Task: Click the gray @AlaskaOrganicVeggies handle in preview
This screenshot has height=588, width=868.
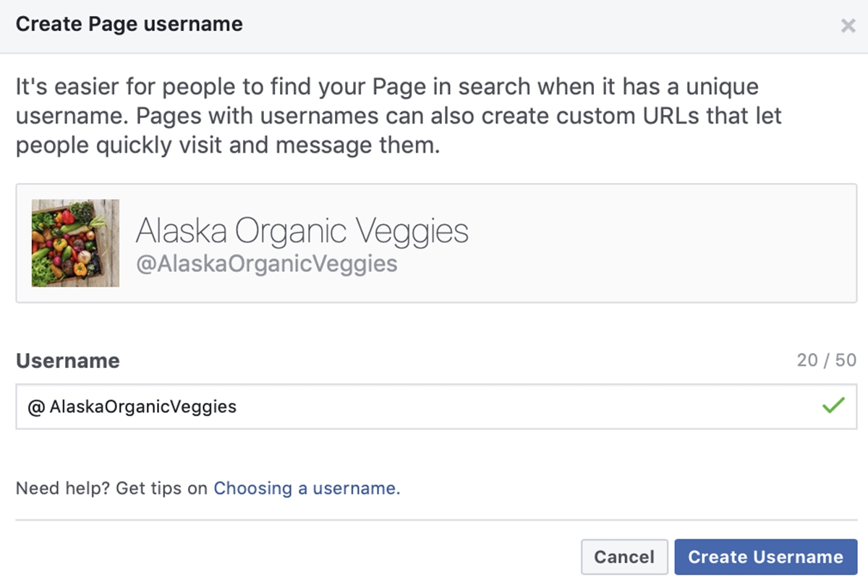Action: [267, 264]
